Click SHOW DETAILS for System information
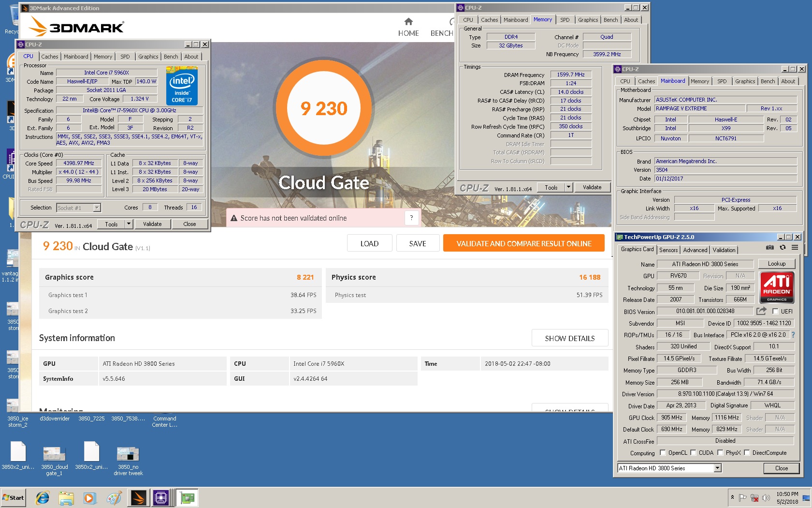The height and width of the screenshot is (508, 812). coord(570,338)
